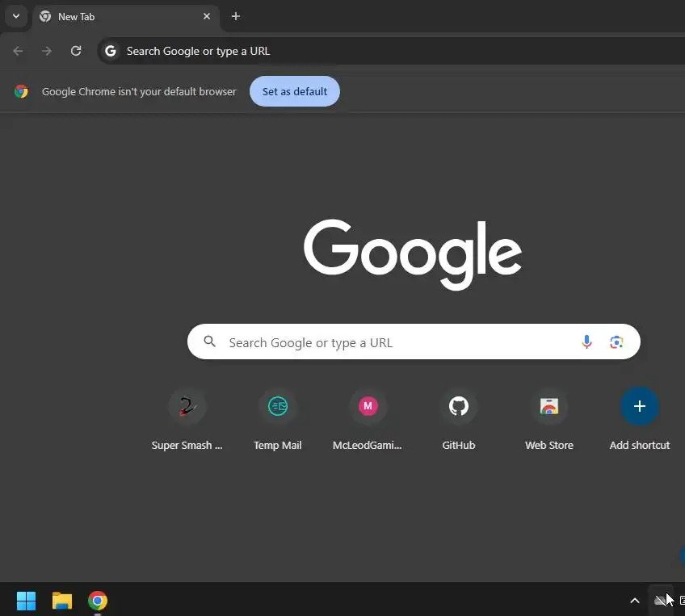Click the "Super Smash ..." label

coord(187,446)
